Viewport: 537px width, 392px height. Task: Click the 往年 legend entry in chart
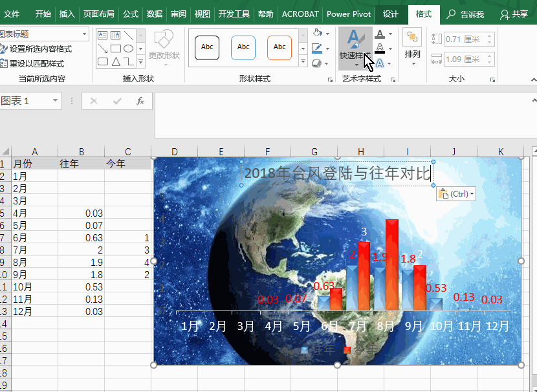tap(318, 349)
